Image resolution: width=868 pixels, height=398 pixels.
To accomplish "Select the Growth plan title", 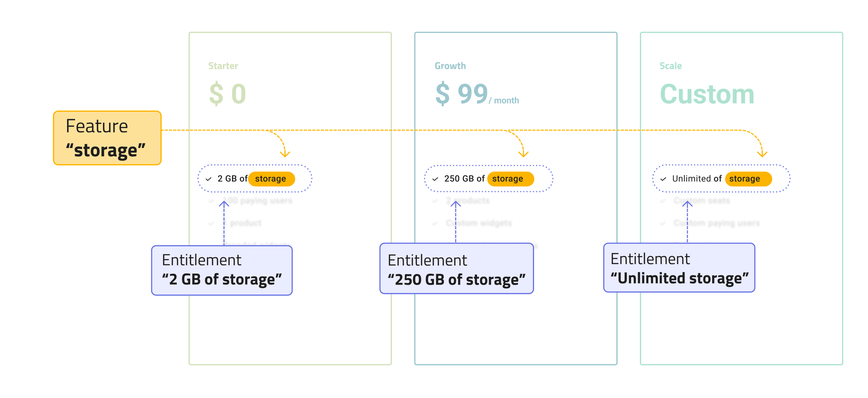I will [x=450, y=66].
